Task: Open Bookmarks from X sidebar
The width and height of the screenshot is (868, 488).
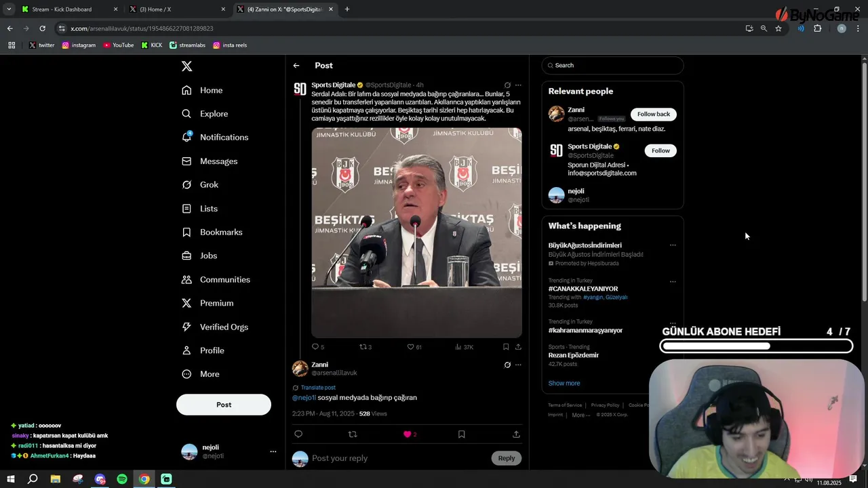Action: 212,232
